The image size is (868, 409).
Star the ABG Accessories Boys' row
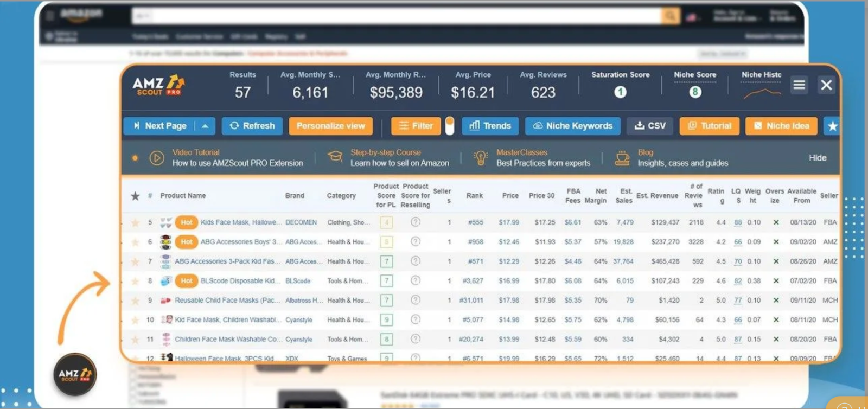[x=135, y=242]
